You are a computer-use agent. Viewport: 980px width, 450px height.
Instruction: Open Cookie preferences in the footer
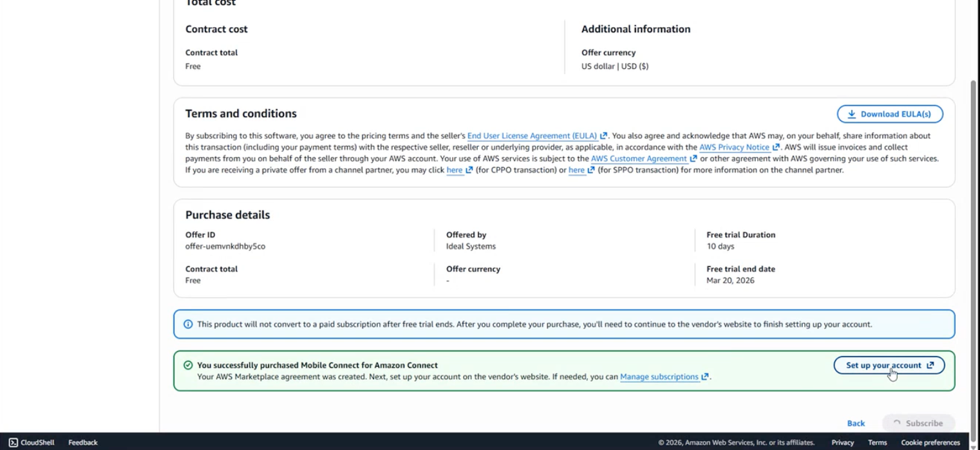coord(930,442)
